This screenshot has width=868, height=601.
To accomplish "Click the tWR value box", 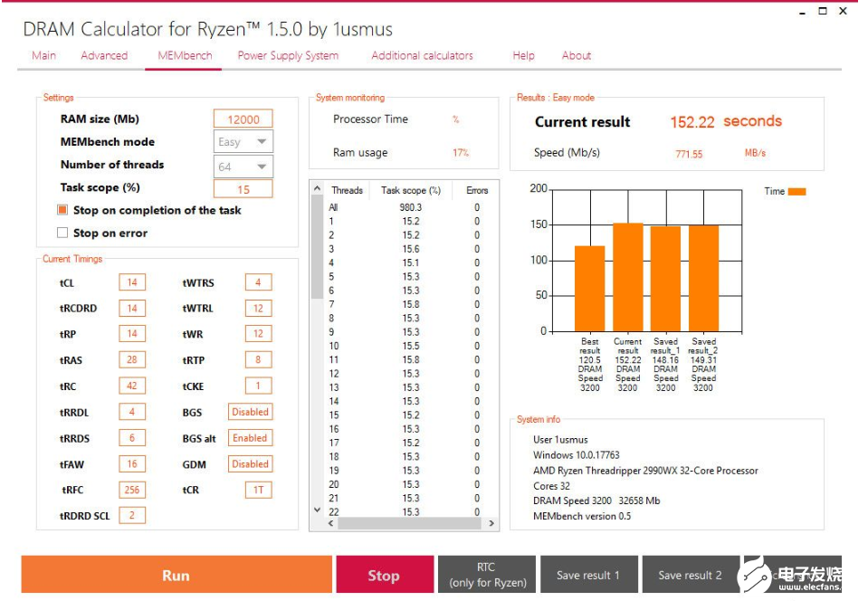I will [x=259, y=334].
